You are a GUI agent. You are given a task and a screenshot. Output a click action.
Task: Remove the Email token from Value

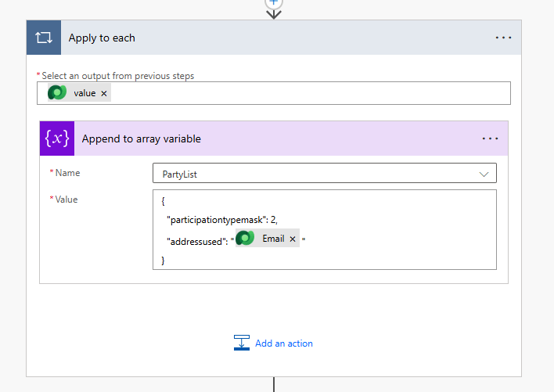(293, 239)
